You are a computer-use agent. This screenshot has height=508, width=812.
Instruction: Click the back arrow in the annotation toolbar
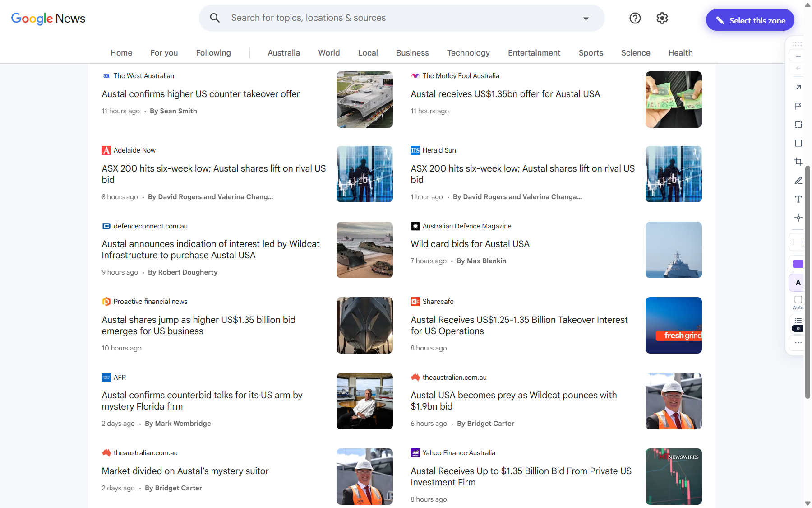click(798, 68)
